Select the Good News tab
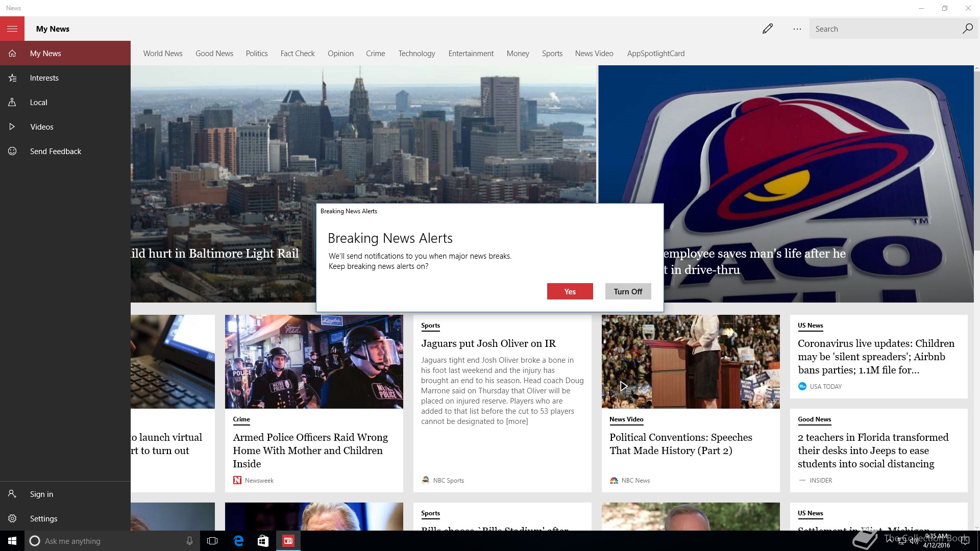The image size is (980, 551). (x=214, y=53)
